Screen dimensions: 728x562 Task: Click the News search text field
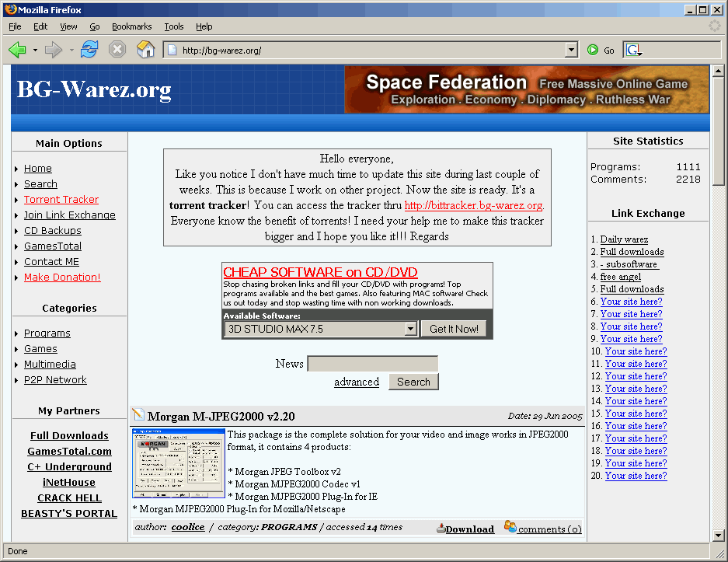click(x=372, y=364)
